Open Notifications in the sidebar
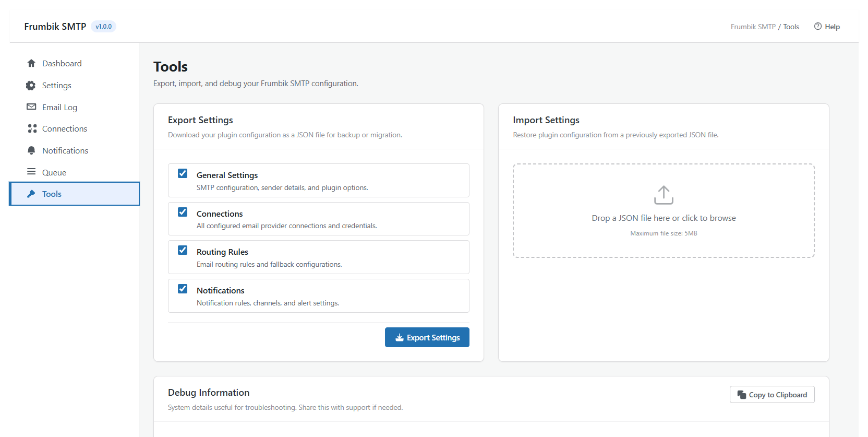The image size is (868, 437). (x=74, y=150)
